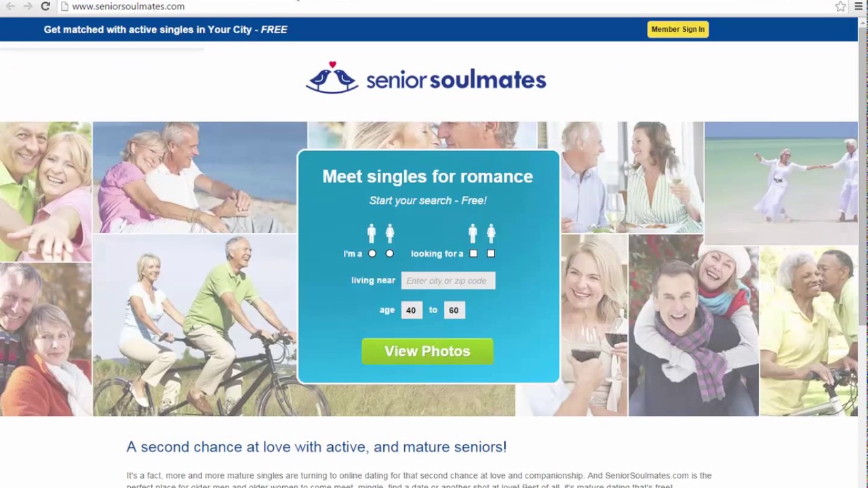Viewport: 868px width, 488px height.
Task: Click the Member Sign In button
Action: [677, 29]
